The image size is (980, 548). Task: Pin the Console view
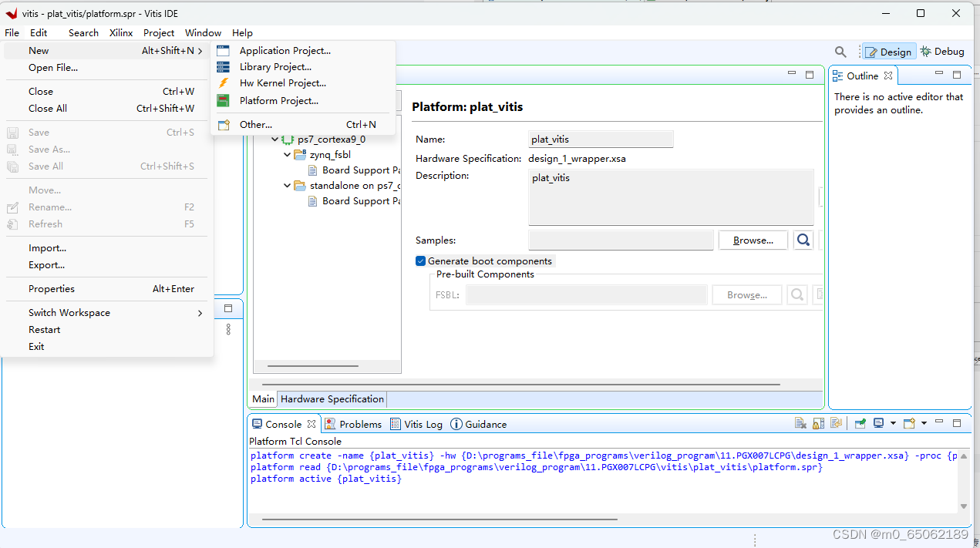coord(860,423)
